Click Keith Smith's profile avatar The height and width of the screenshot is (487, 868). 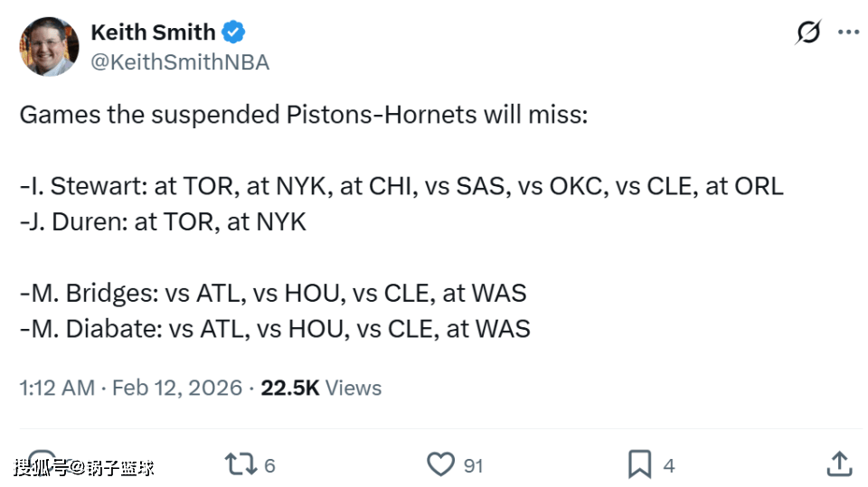tap(49, 47)
